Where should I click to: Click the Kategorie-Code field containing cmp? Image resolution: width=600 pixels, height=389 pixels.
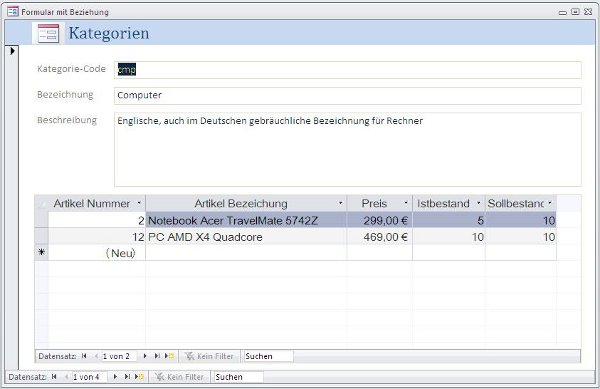tap(347, 70)
